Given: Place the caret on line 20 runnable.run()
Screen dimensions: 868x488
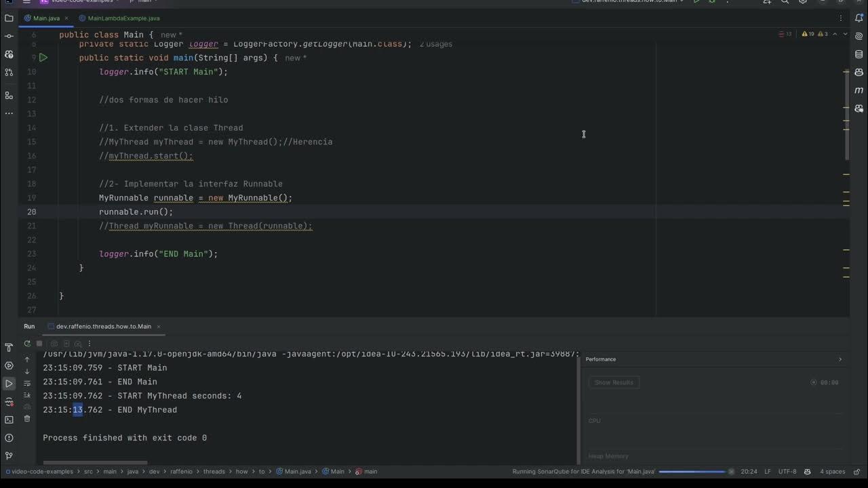Looking at the screenshot, I should click(x=136, y=211).
